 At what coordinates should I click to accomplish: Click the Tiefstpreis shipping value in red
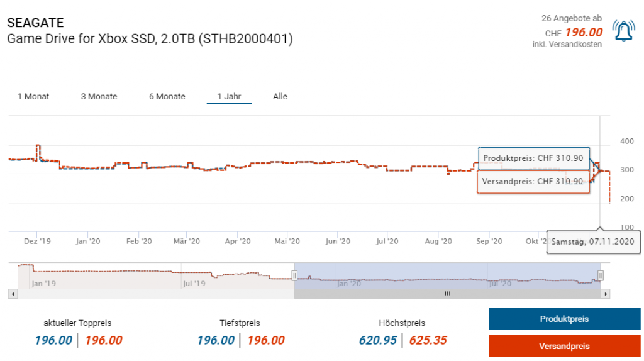click(265, 340)
